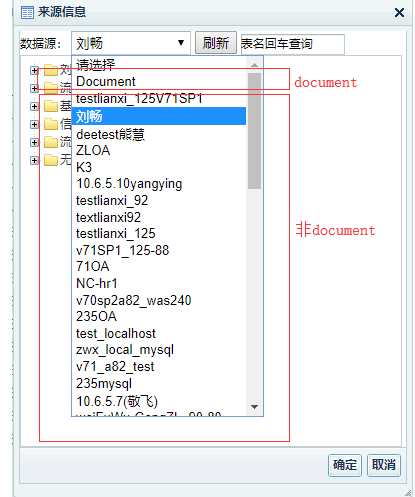415x497 pixels.
Task: Select the first tree folder icon starting with 刘
Action: 51,70
